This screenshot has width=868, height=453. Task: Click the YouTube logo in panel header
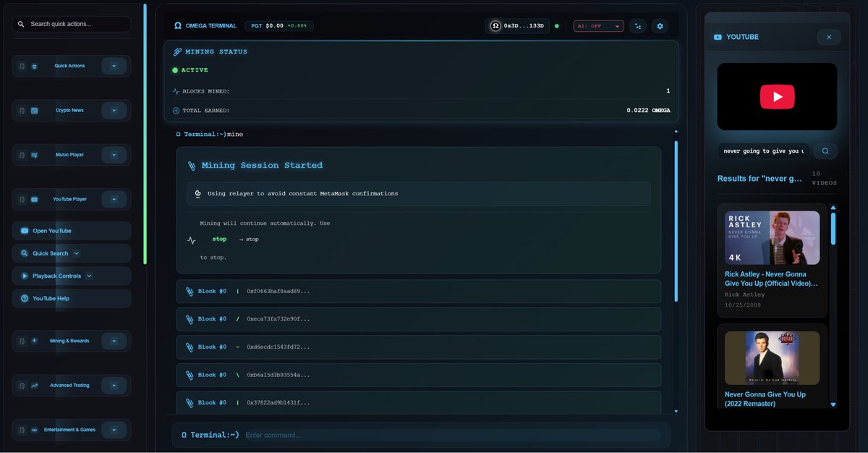(718, 37)
